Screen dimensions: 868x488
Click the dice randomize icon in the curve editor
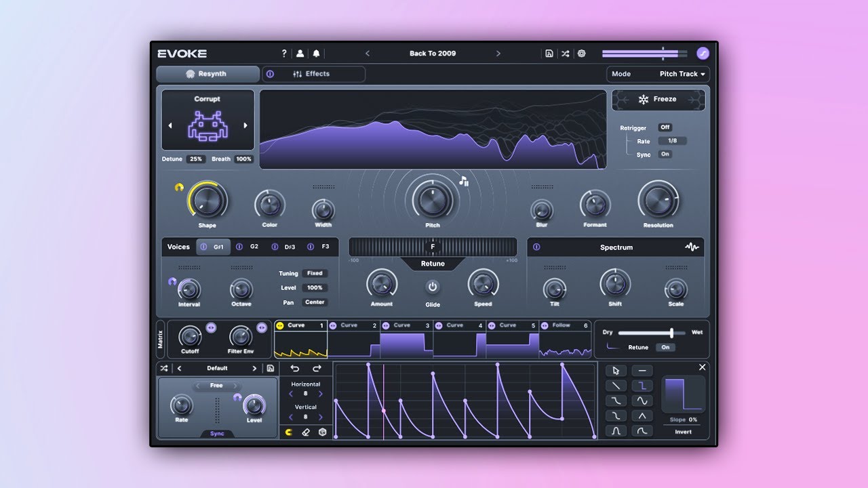coord(323,432)
